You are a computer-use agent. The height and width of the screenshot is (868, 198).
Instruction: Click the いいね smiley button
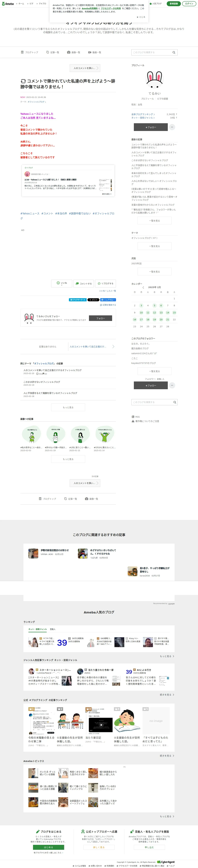62,283
